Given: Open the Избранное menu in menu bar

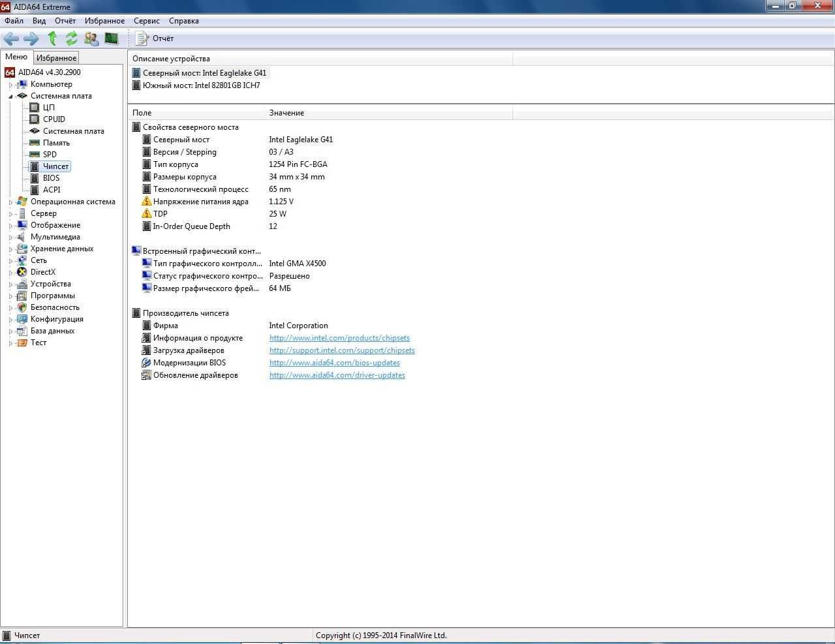Looking at the screenshot, I should [104, 21].
